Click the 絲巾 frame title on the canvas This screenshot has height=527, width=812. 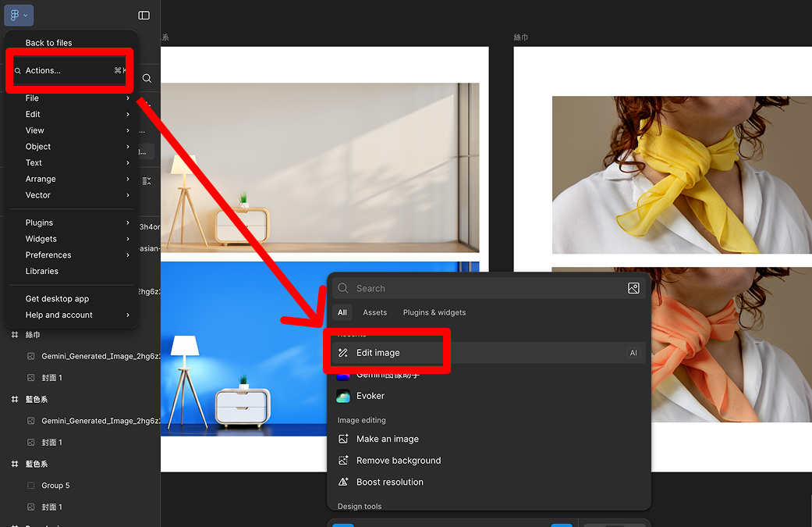(521, 37)
